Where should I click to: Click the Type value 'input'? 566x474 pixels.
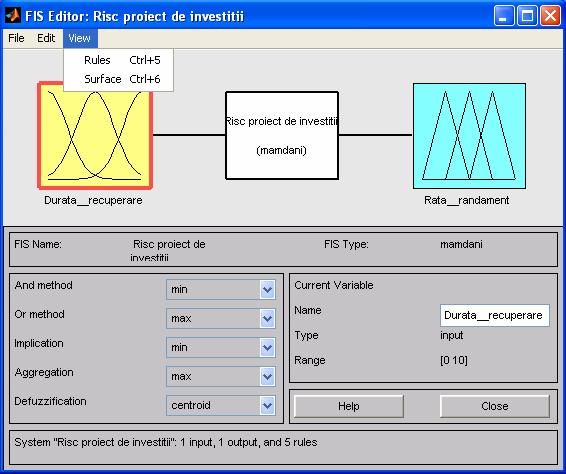pyautogui.click(x=452, y=335)
